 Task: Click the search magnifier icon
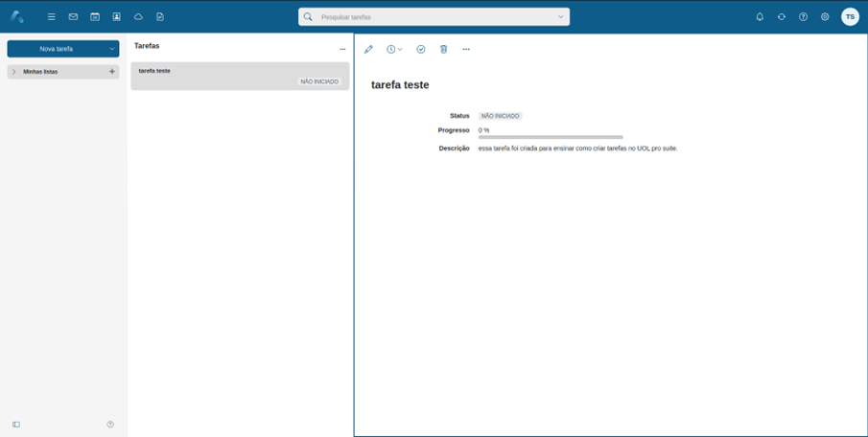(308, 16)
